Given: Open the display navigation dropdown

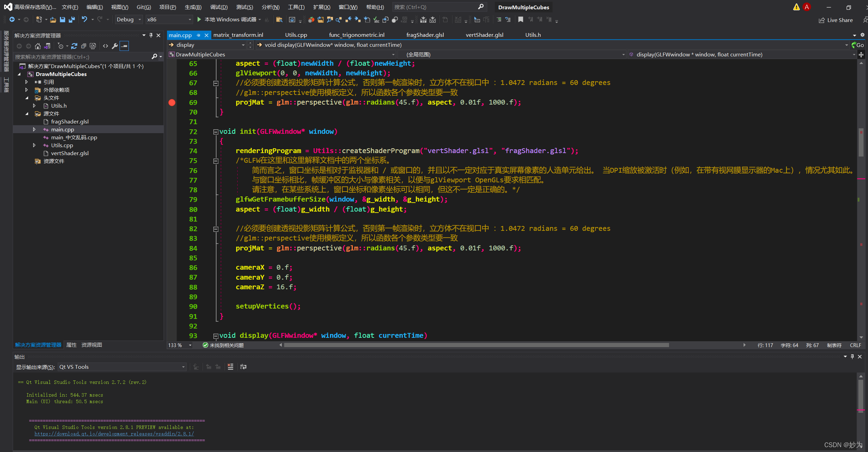Looking at the screenshot, I should [x=207, y=45].
